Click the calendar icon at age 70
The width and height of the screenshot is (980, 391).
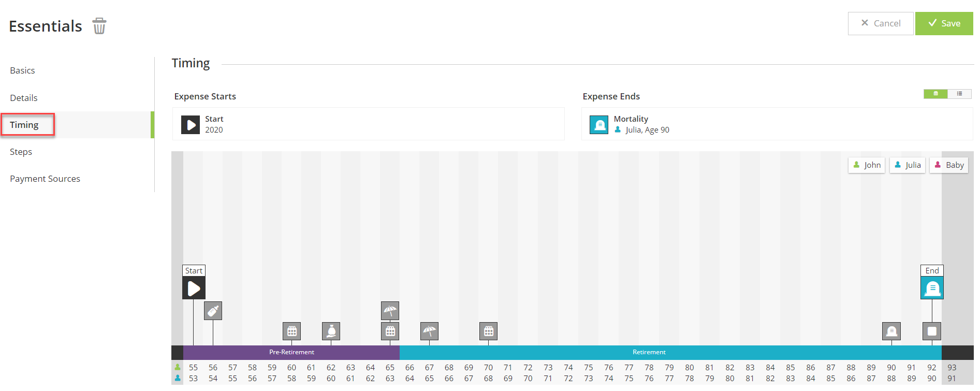click(x=488, y=331)
